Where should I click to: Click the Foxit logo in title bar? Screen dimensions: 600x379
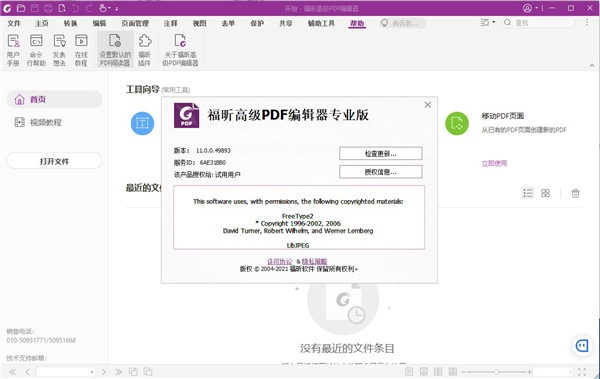click(7, 8)
